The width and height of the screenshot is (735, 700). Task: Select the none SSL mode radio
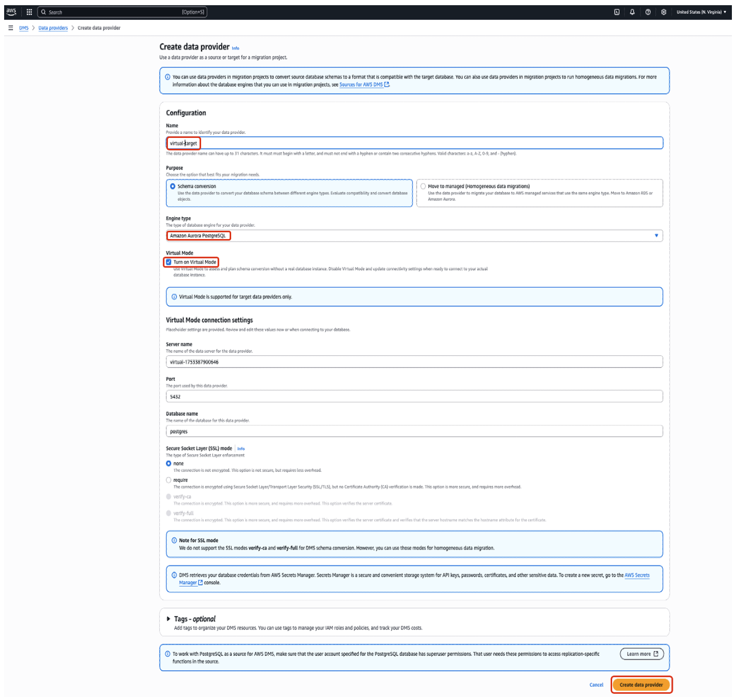[168, 464]
